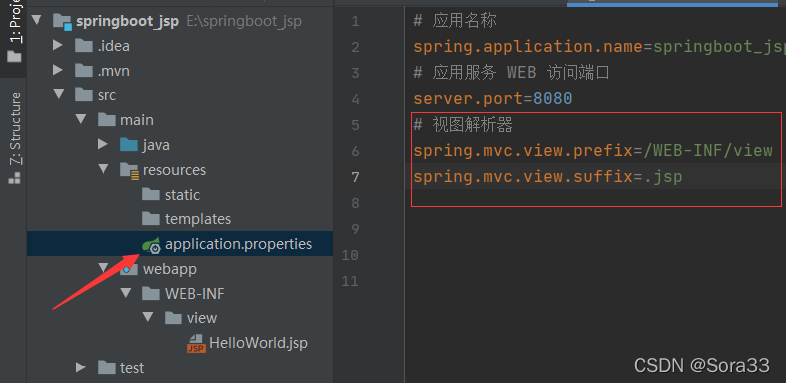Viewport: 786px width, 383px height.
Task: Click the view folder icon
Action: (x=173, y=317)
